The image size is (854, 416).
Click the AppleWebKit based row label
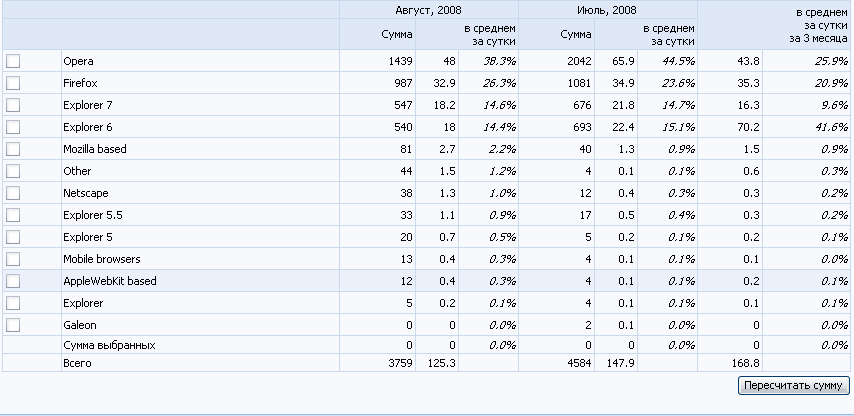[x=109, y=281]
